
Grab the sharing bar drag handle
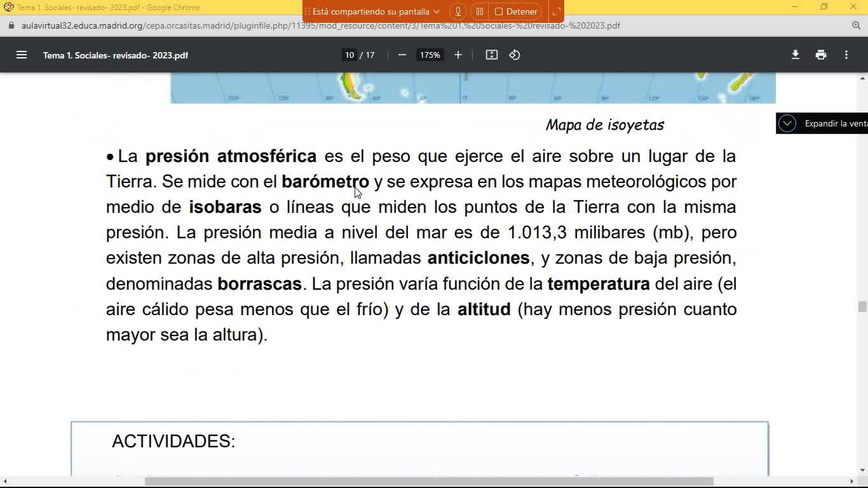(308, 11)
